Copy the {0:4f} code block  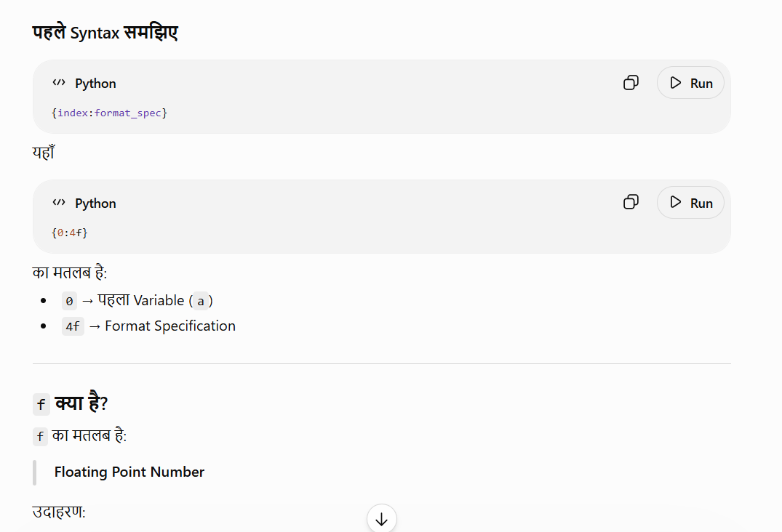pos(631,202)
